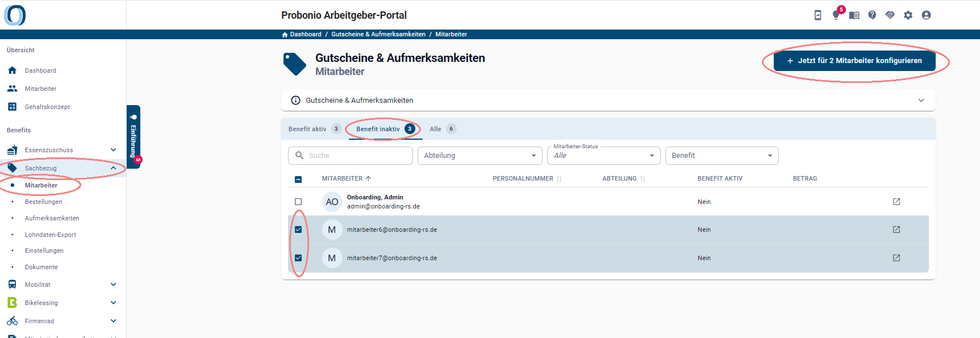Sort ascending arrow next to MITARBEITER header

[368, 178]
